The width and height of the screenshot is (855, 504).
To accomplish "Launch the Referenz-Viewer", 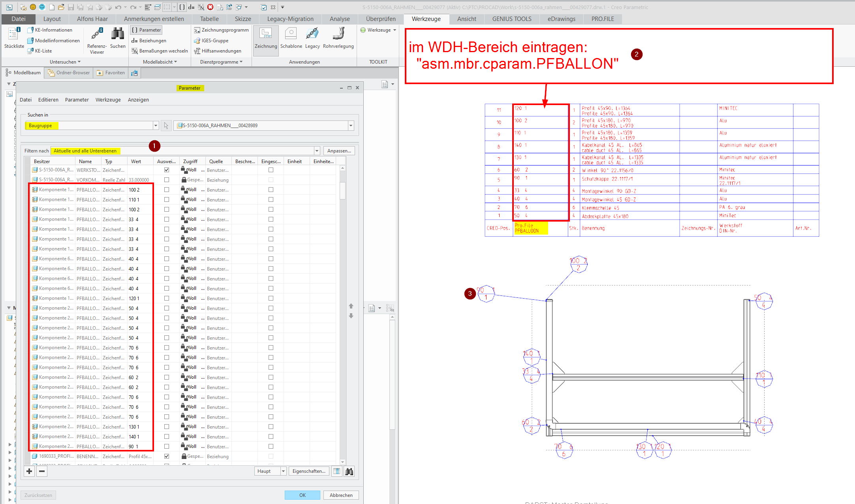I will (97, 40).
